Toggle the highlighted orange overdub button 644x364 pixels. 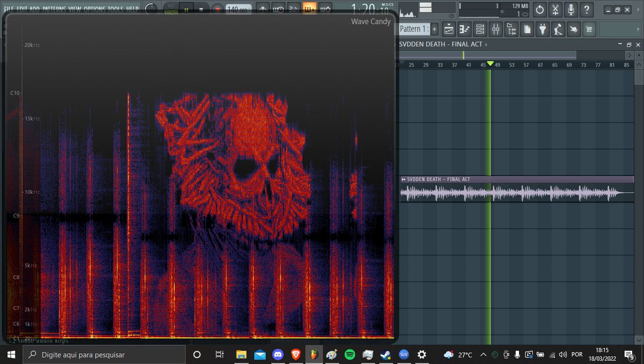(x=309, y=9)
